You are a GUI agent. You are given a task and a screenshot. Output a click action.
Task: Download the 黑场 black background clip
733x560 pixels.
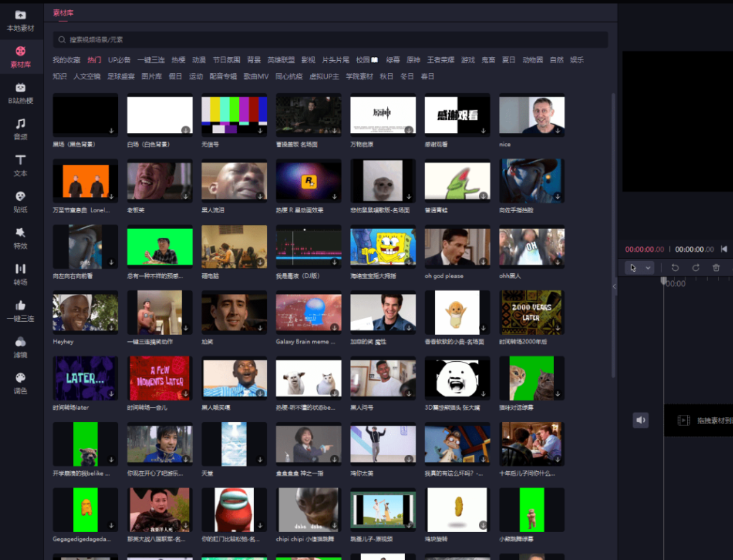click(x=111, y=131)
